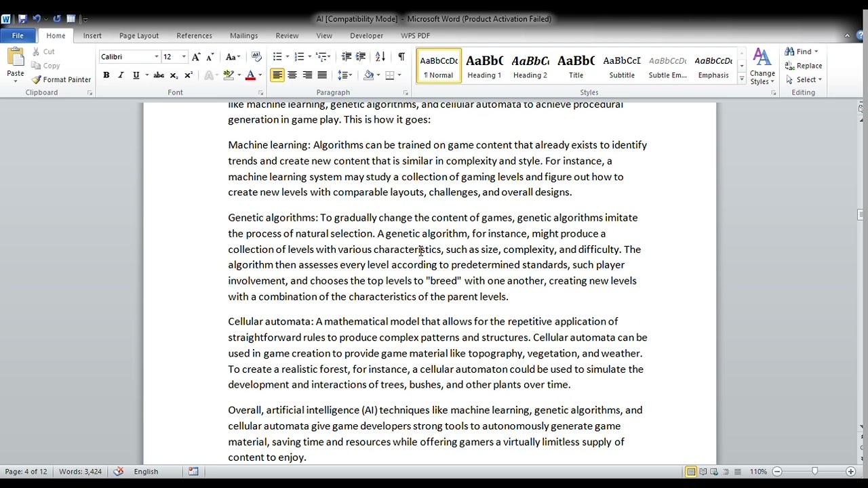The image size is (868, 488).
Task: Switch to the Insert tab
Action: [x=92, y=35]
